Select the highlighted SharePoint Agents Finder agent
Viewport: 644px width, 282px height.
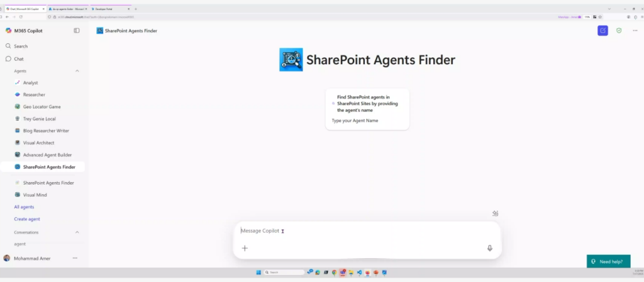(43, 167)
